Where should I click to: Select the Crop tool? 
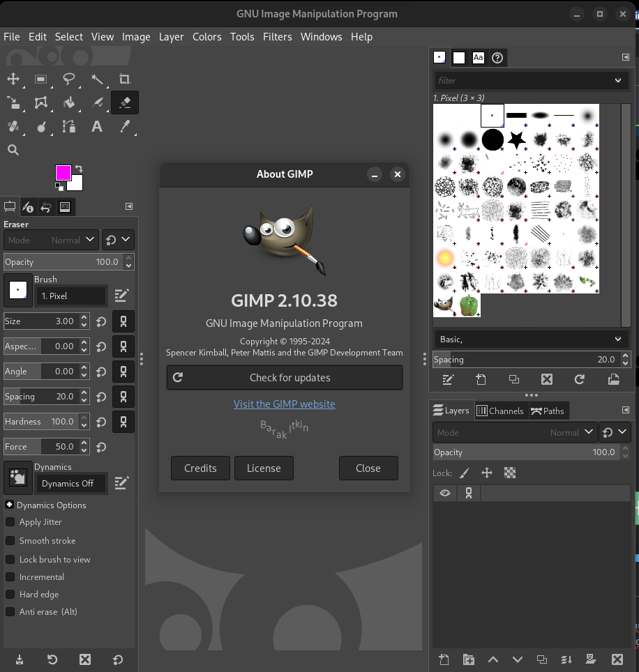point(124,79)
